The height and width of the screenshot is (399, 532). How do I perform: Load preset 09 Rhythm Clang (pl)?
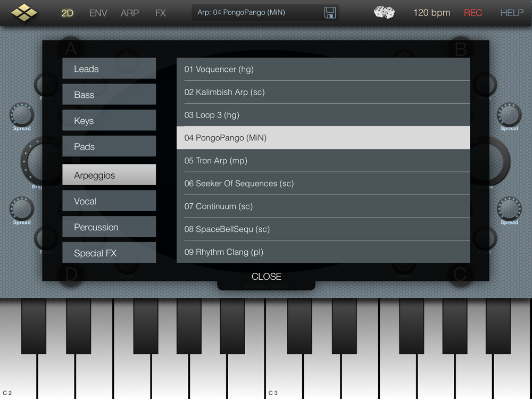tap(323, 252)
